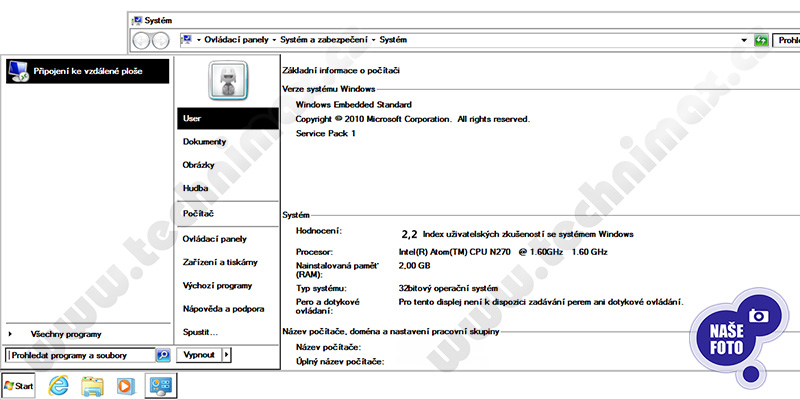Image resolution: width=800 pixels, height=400 pixels.
Task: Click the user account picture
Action: pyautogui.click(x=228, y=81)
